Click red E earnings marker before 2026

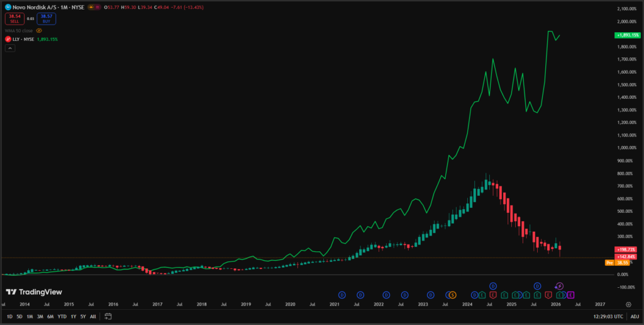pyautogui.click(x=548, y=295)
